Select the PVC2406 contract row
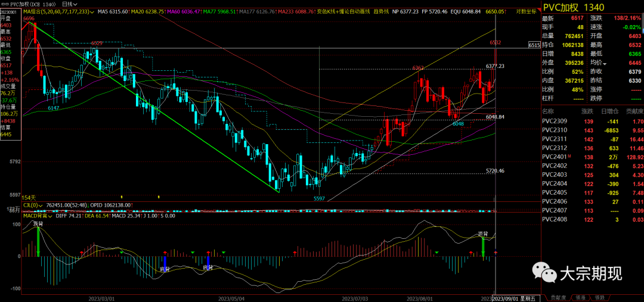644x302 pixels. point(592,201)
